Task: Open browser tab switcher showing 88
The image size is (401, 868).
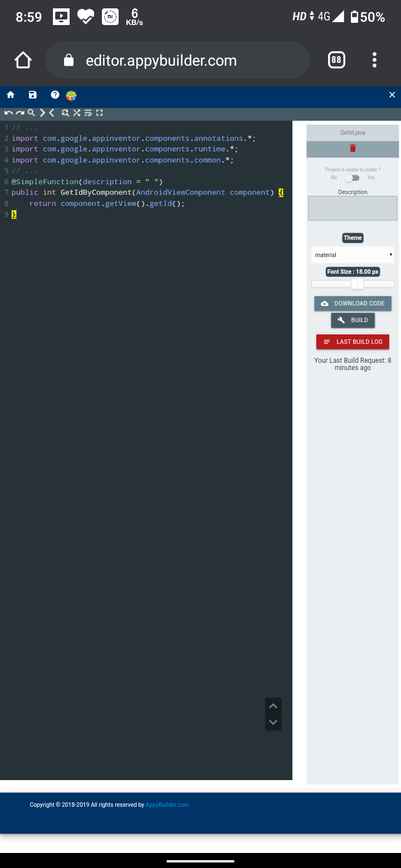Action: [x=336, y=60]
